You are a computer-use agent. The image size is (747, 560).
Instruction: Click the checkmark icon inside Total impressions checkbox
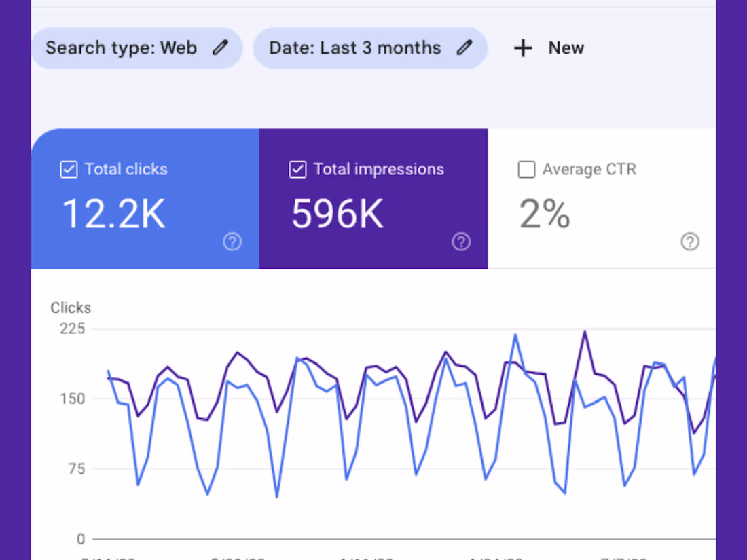pos(297,170)
